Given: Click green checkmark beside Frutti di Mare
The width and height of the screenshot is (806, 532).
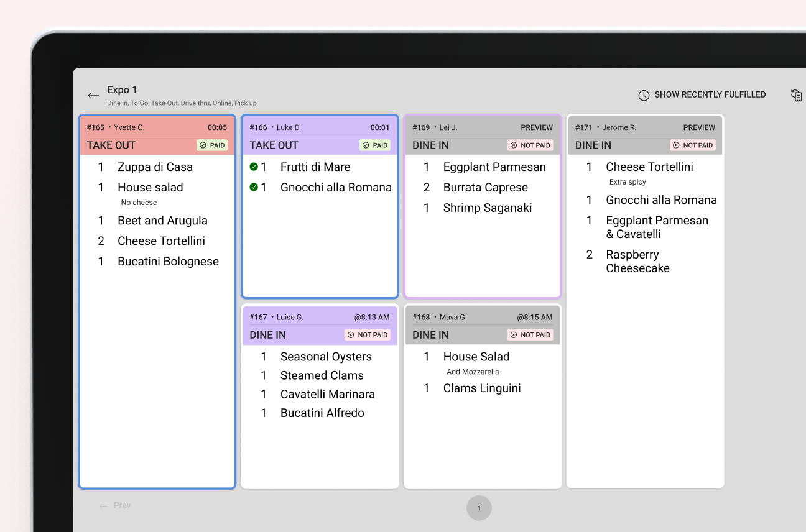Looking at the screenshot, I should click(254, 167).
